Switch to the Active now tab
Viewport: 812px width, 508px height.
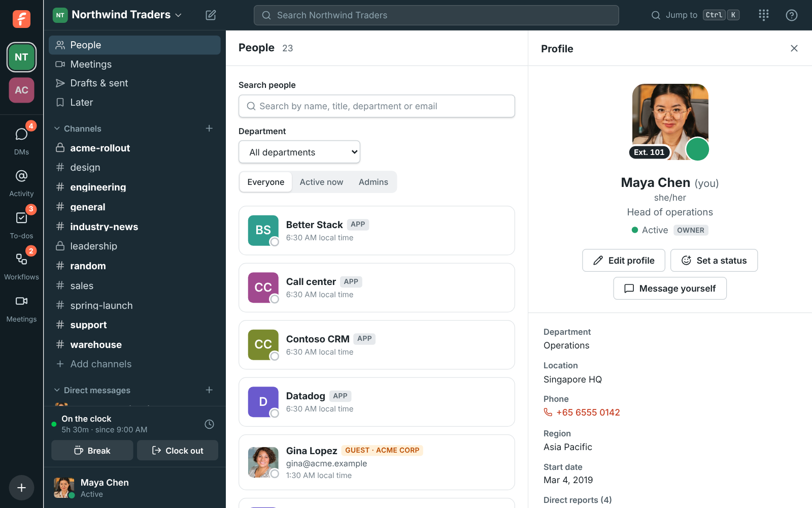[321, 182]
